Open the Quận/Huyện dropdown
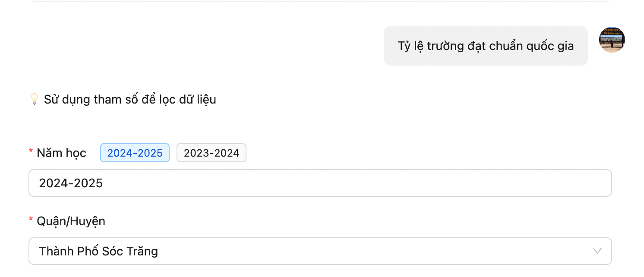The height and width of the screenshot is (277, 644). (x=319, y=251)
